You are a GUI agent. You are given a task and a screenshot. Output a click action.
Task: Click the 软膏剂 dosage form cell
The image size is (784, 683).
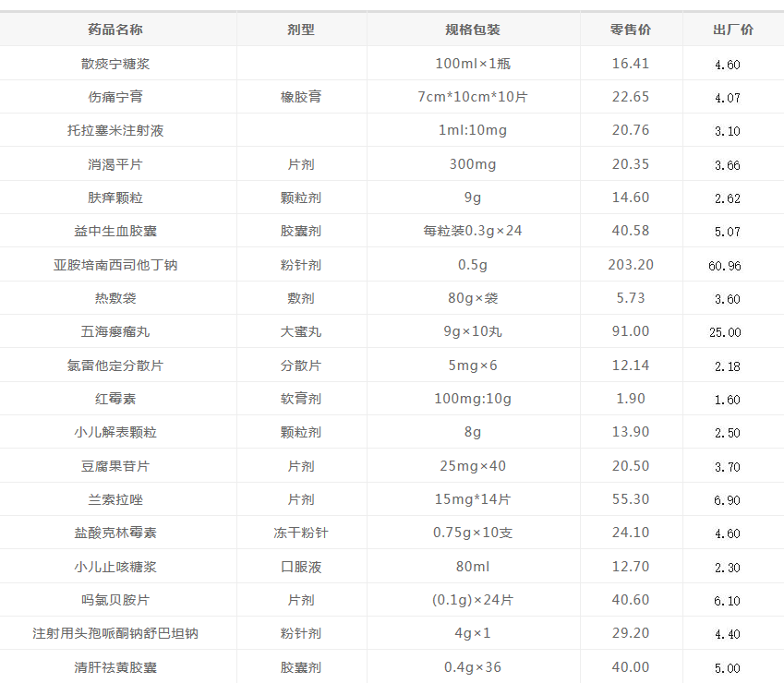tap(301, 398)
